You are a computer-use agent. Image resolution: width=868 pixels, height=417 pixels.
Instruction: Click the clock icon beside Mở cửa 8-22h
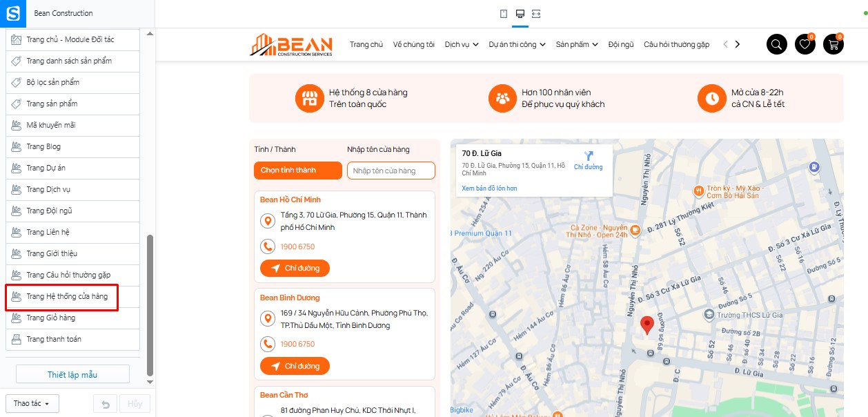click(711, 98)
